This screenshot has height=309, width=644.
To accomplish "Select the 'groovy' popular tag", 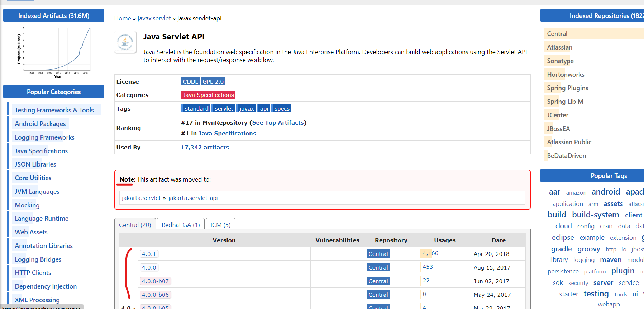I will click(588, 249).
